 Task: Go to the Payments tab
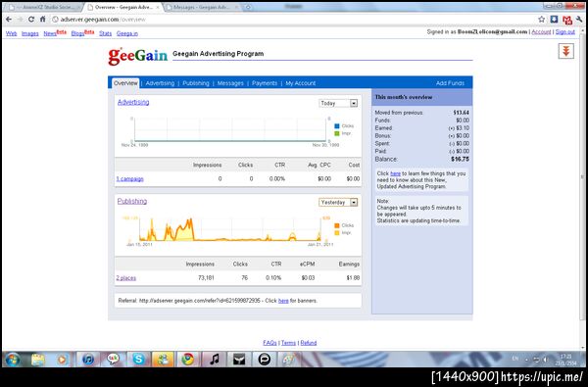(265, 83)
